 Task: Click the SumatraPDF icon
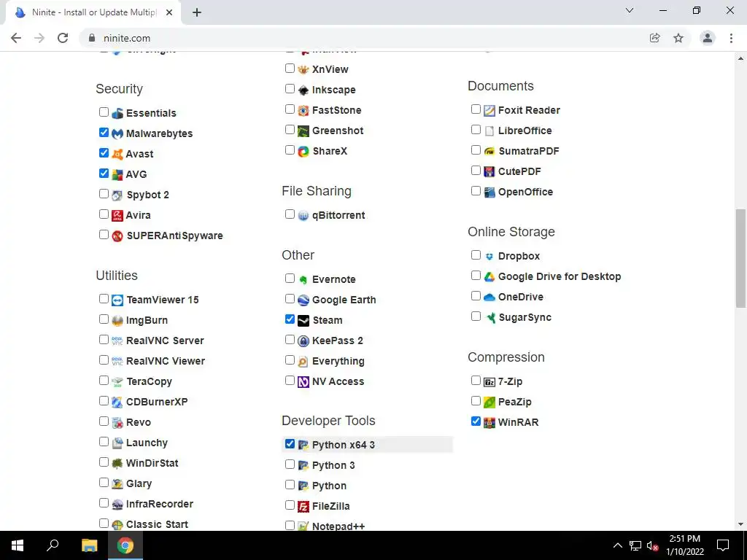click(x=489, y=152)
